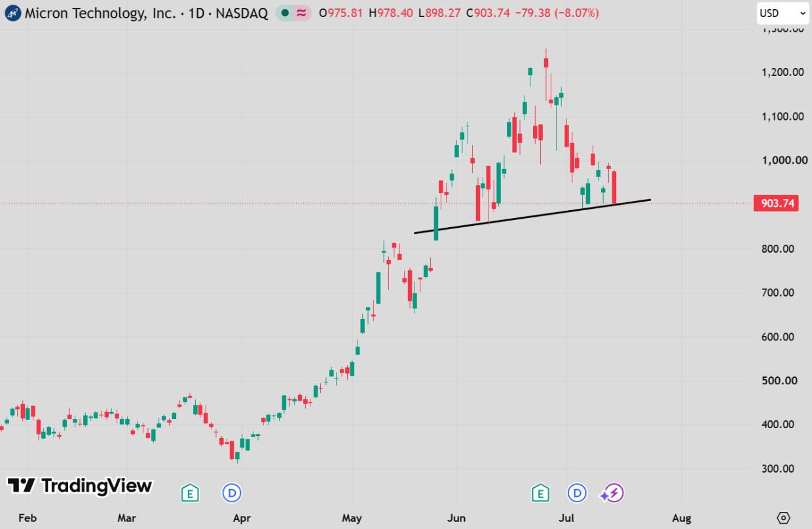Image resolution: width=812 pixels, height=529 pixels.
Task: Click the dividend D marker near Apr
Action: pyautogui.click(x=231, y=493)
